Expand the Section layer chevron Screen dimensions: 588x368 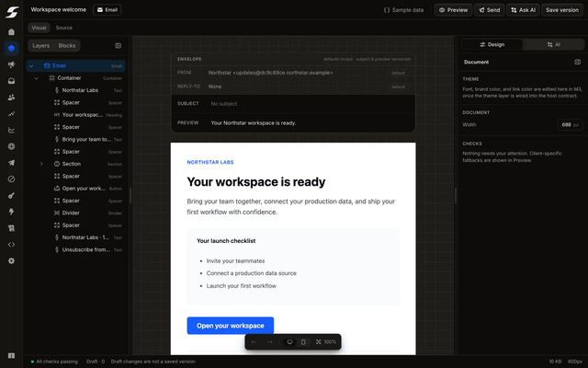point(41,164)
